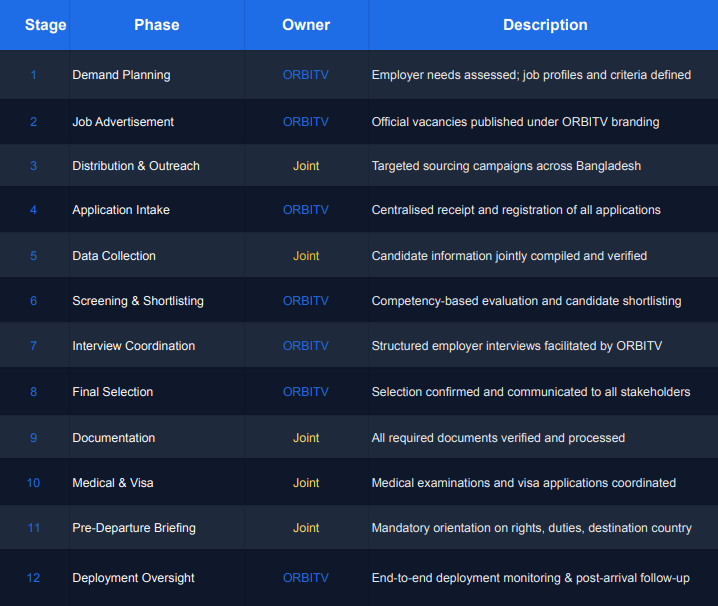
Task: Click the Owner column header
Action: (x=306, y=25)
